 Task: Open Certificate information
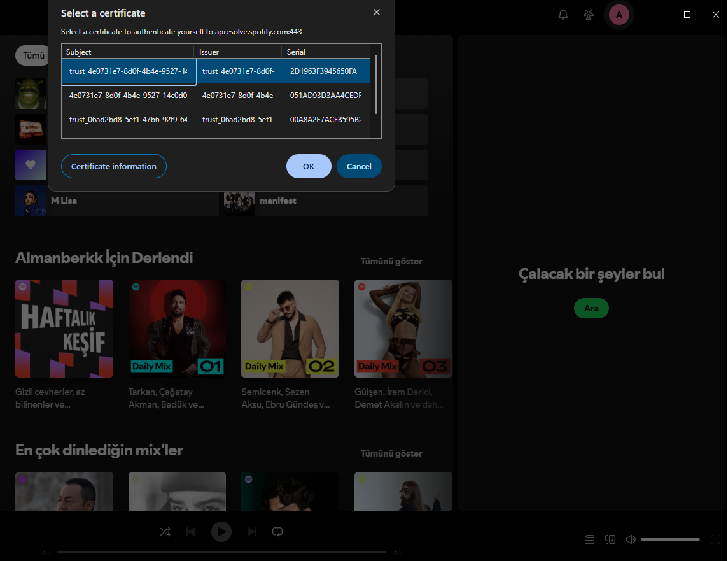pyautogui.click(x=114, y=166)
